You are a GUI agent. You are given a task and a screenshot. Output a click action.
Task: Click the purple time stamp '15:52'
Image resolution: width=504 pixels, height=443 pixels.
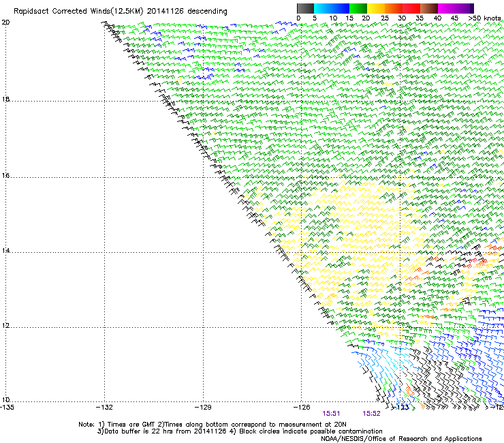[372, 414]
